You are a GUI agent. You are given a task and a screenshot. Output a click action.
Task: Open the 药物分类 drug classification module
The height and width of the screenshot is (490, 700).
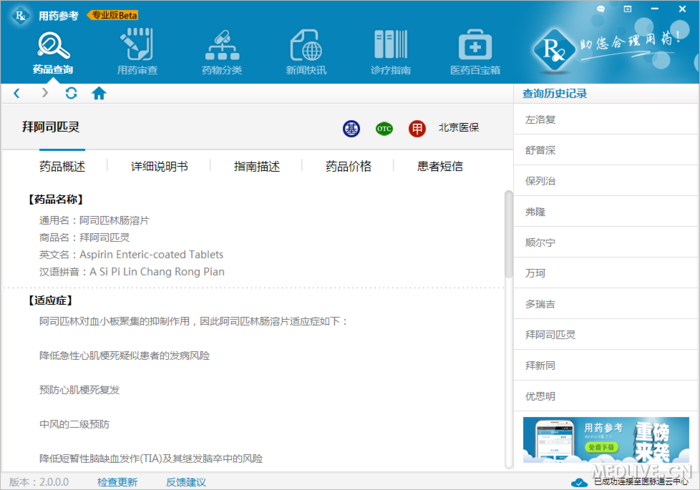222,53
